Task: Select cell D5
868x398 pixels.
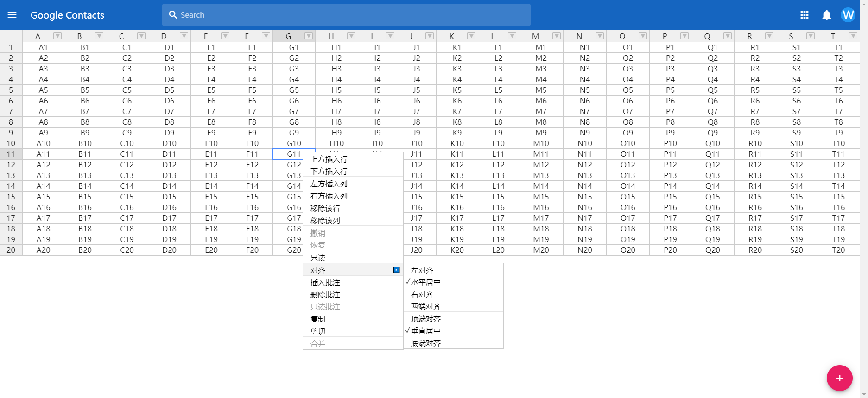Action: click(170, 90)
